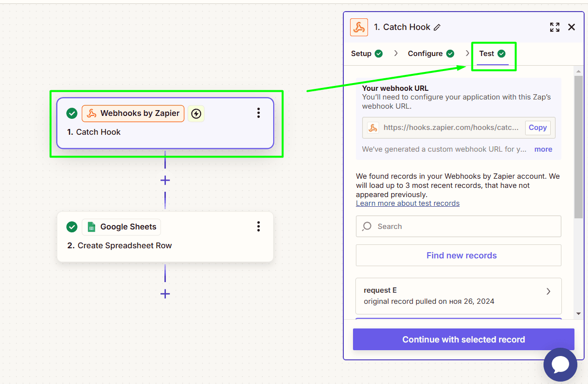
Task: Switch to the Setup tab
Action: click(367, 54)
